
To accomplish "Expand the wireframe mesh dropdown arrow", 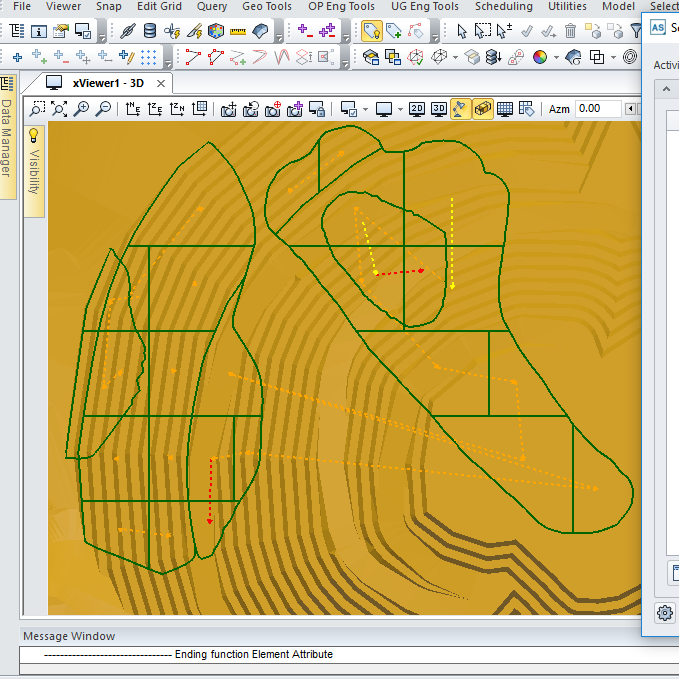I will pyautogui.click(x=455, y=57).
